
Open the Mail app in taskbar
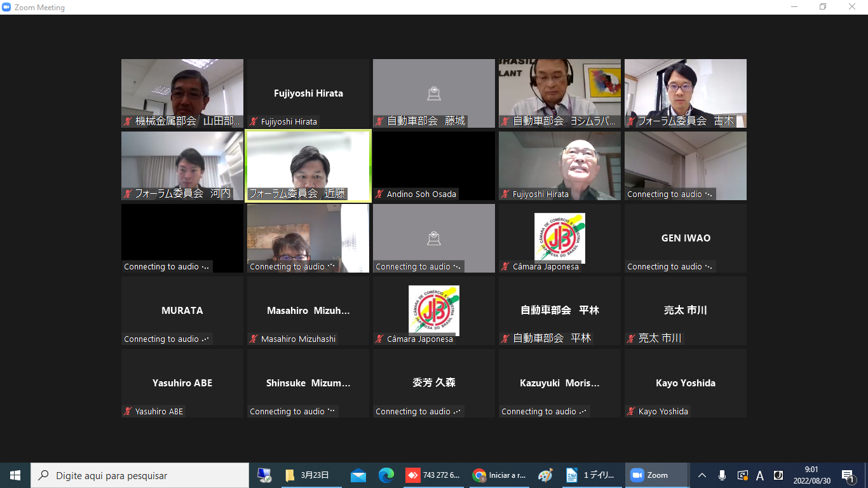(x=358, y=475)
